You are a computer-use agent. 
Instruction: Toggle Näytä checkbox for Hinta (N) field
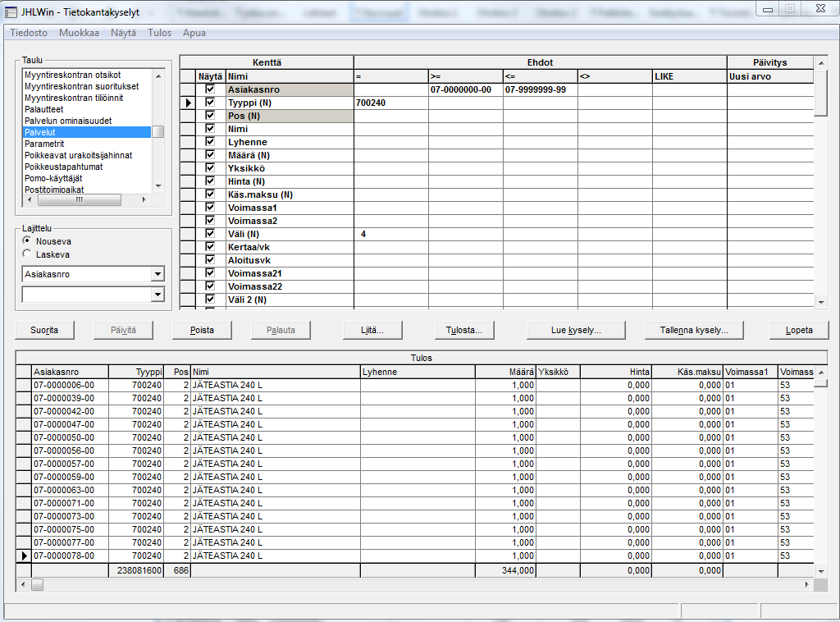click(210, 181)
